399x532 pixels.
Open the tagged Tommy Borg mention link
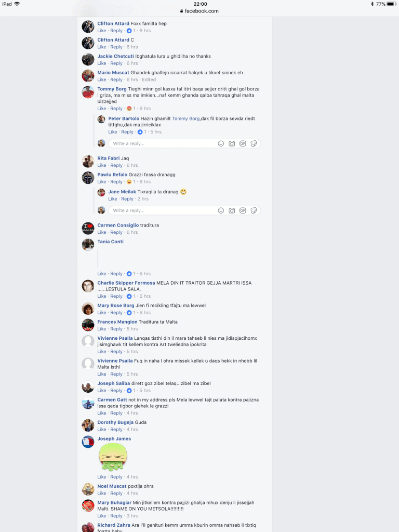coord(185,118)
